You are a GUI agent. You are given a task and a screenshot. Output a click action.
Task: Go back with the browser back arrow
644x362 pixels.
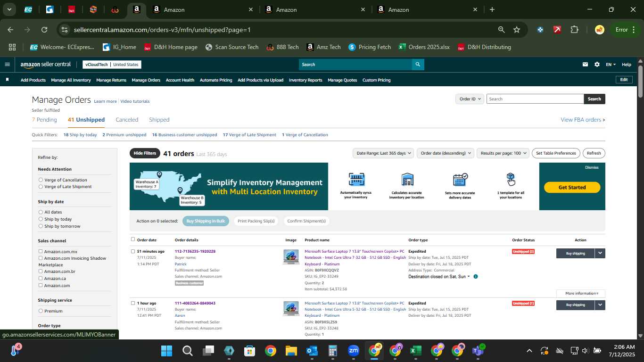(10, 30)
